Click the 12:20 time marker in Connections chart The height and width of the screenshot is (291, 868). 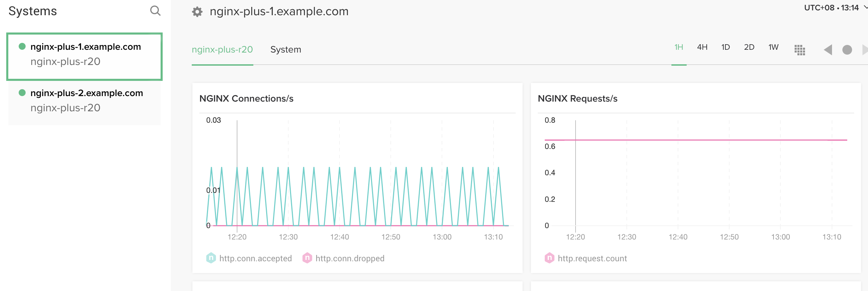click(x=237, y=237)
